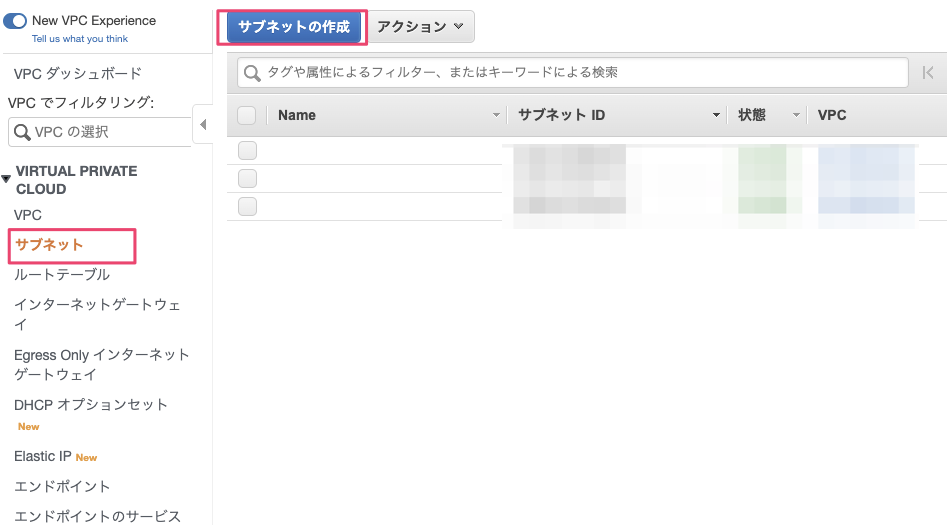Toggle the New VPC Experience switch
This screenshot has height=525, width=947.
pyautogui.click(x=15, y=21)
